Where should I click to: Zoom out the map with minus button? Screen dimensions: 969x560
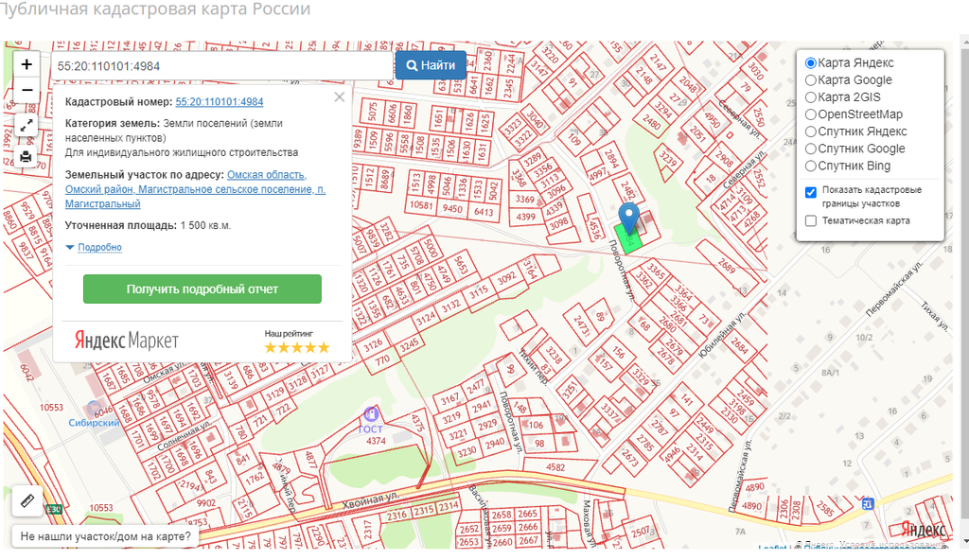tap(26, 90)
